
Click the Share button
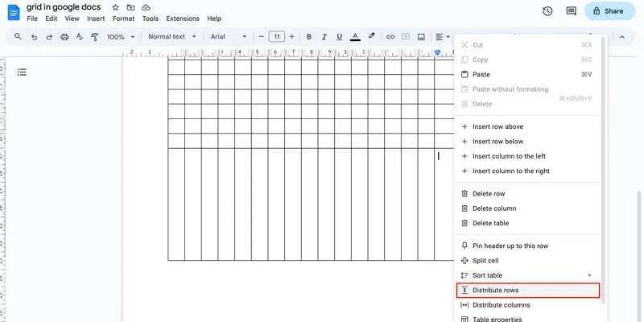click(x=609, y=11)
